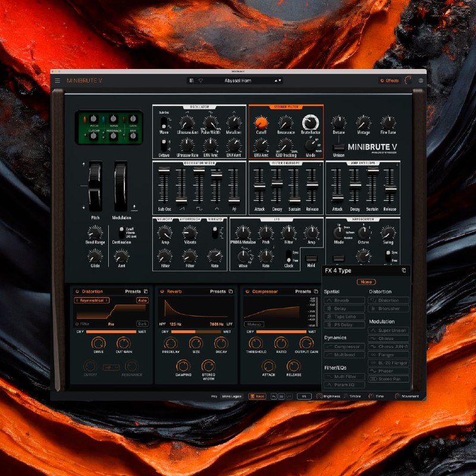Click the Brute Factor knob
476x476 pixels.
[310, 123]
